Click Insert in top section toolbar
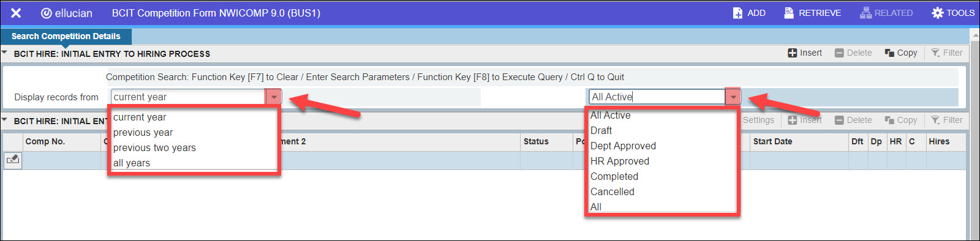Image resolution: width=980 pixels, height=241 pixels. (x=805, y=53)
